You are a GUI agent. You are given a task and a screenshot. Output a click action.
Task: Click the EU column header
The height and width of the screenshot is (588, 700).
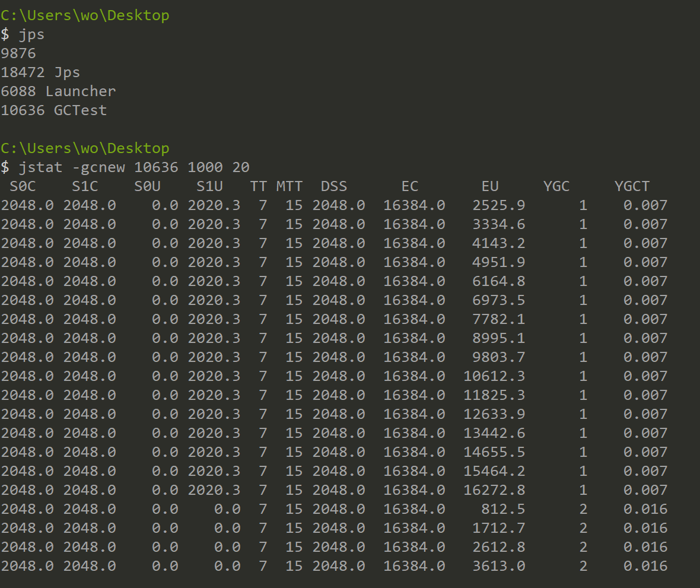pos(489,186)
